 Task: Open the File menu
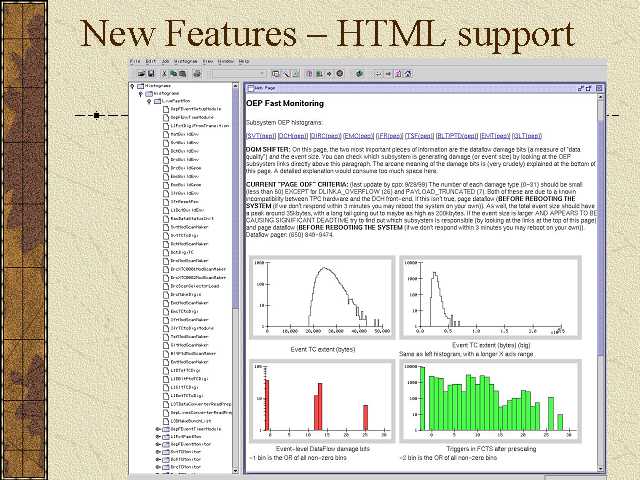[x=136, y=61]
